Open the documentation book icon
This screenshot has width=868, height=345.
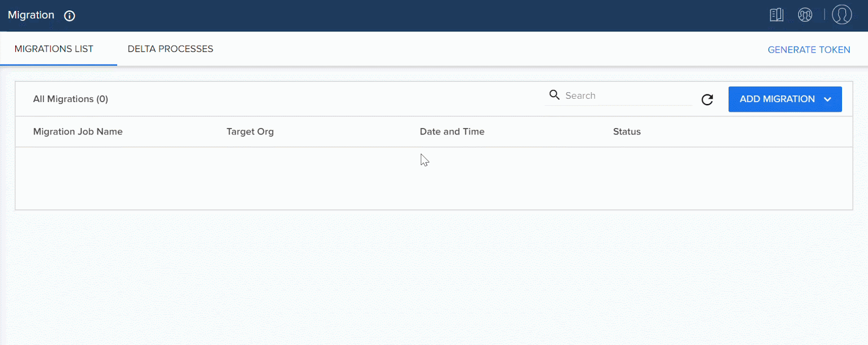click(776, 15)
